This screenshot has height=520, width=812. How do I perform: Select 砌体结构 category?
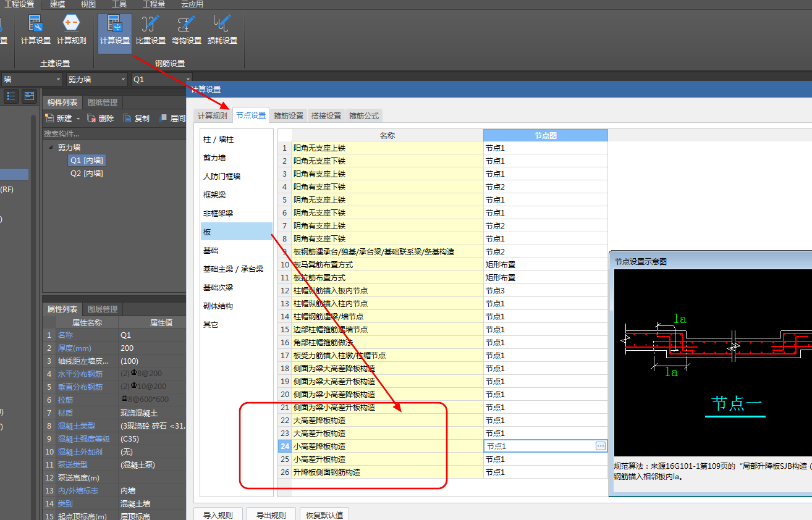[x=236, y=306]
